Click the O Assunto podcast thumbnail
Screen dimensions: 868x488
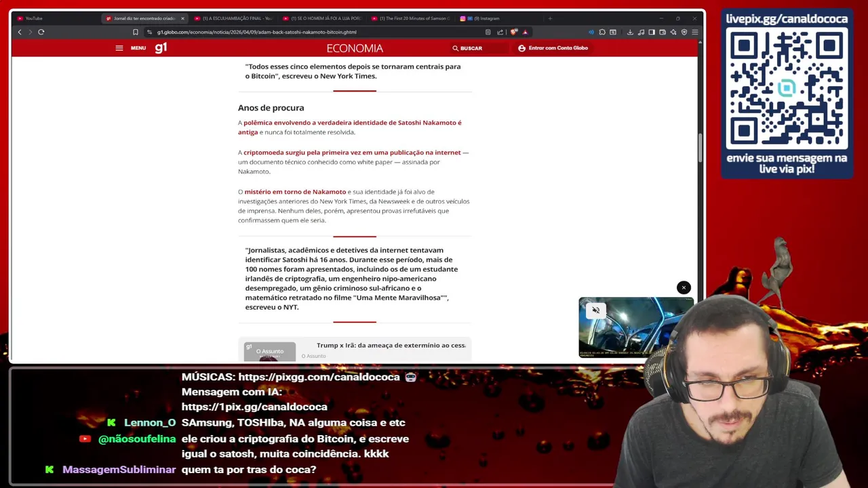point(270,351)
